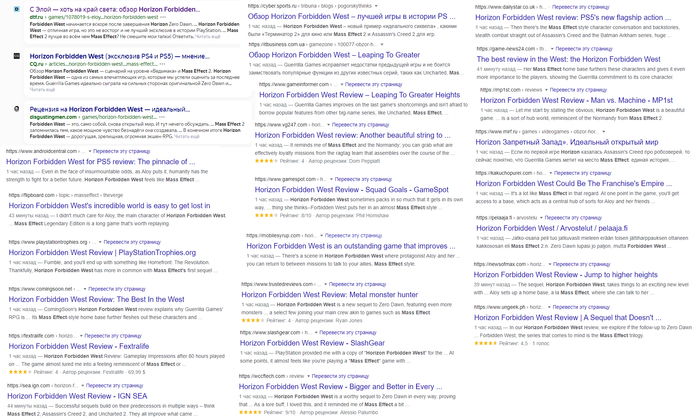Click star rating 4,5 under ungeek result

pos(486,344)
